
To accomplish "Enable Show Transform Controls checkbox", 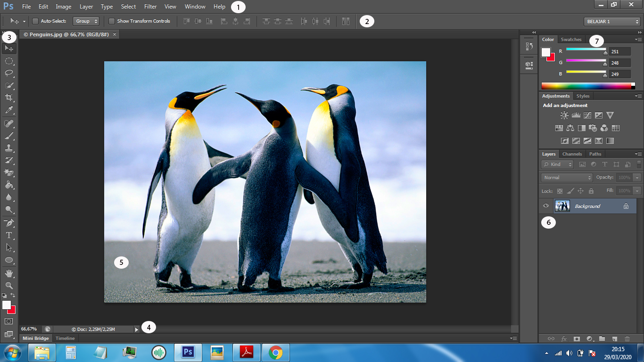I will point(112,21).
